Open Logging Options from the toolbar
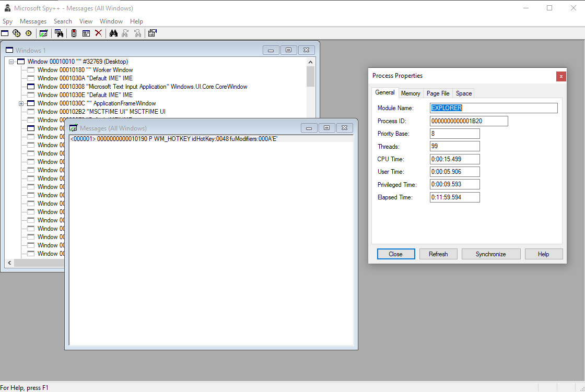The height and width of the screenshot is (392, 585). coord(86,33)
